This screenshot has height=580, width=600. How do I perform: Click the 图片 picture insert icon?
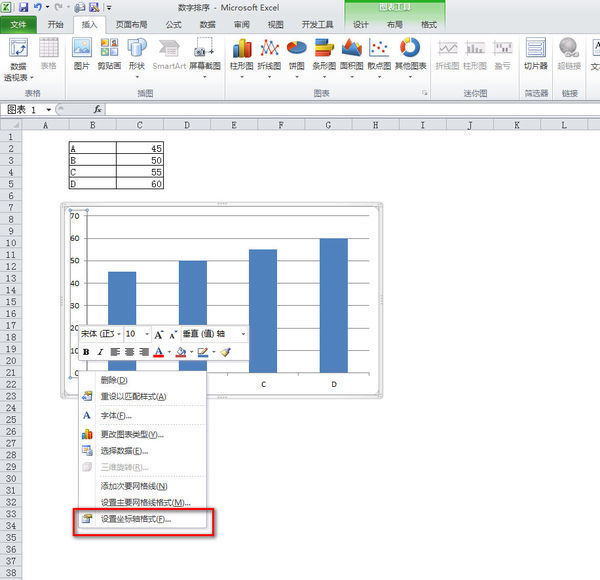coord(82,53)
